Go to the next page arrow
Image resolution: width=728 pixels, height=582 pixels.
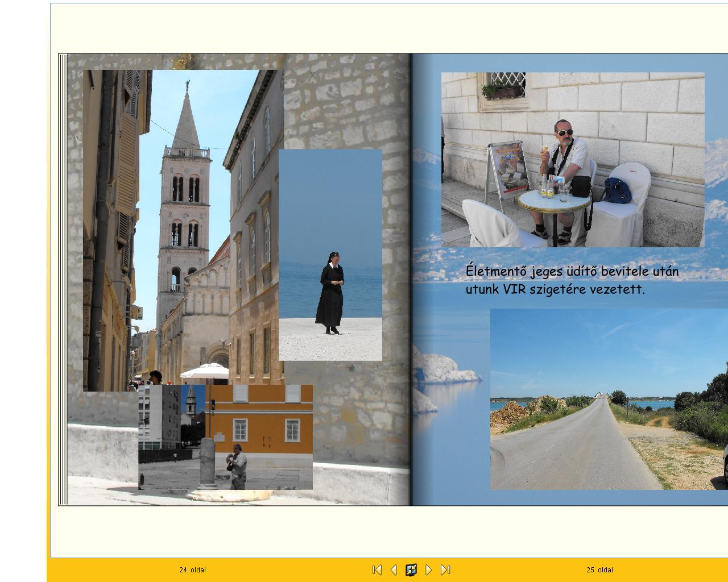[x=429, y=569]
